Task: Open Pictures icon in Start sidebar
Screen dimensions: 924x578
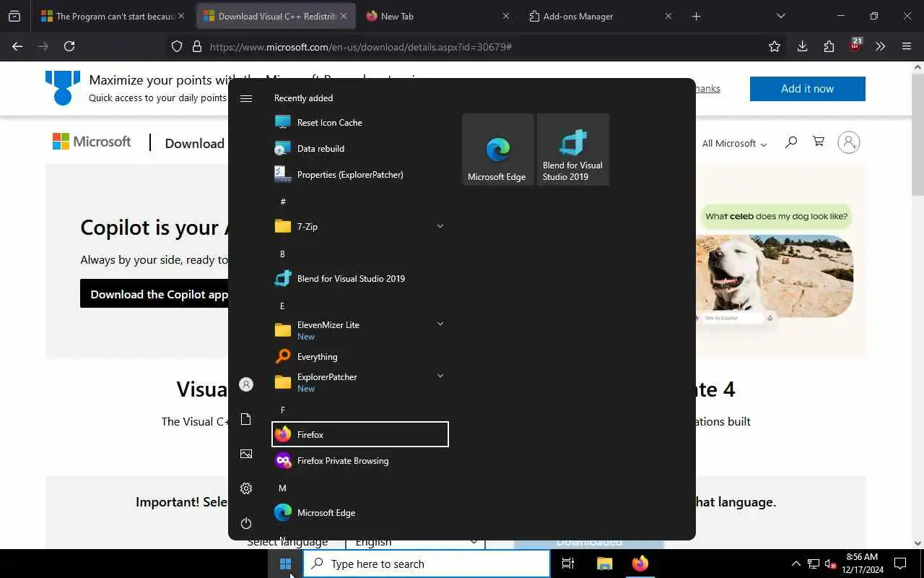Action: [246, 454]
